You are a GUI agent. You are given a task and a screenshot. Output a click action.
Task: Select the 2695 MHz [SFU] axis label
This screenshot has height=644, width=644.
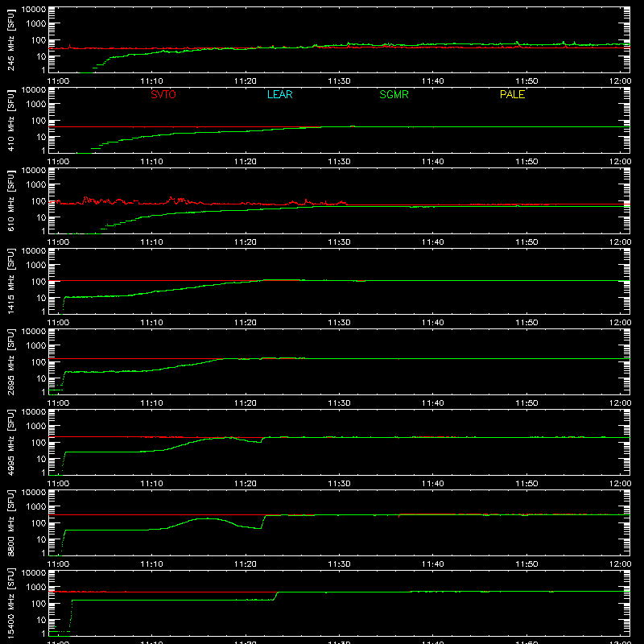[x=11, y=361]
